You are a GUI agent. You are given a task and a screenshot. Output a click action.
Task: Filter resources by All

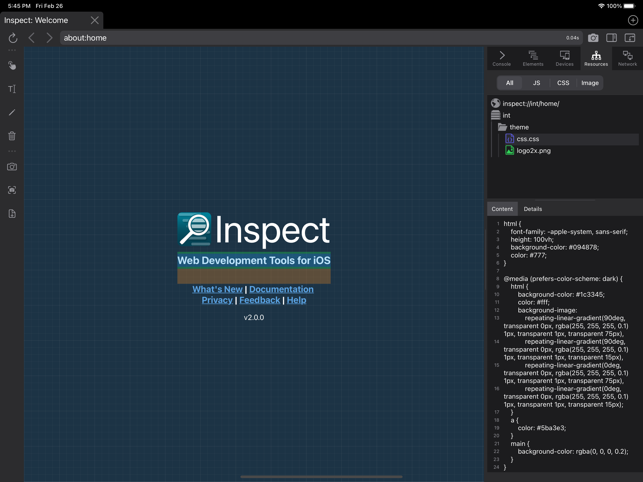(x=509, y=83)
